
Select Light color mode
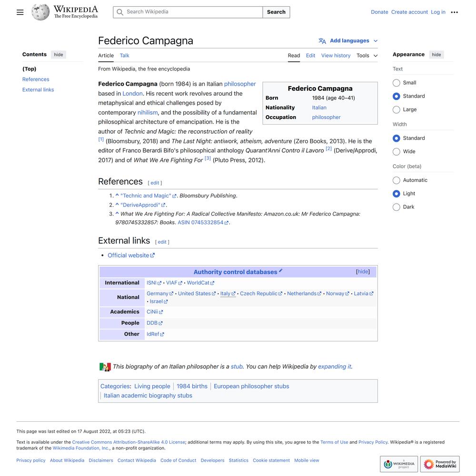(396, 194)
